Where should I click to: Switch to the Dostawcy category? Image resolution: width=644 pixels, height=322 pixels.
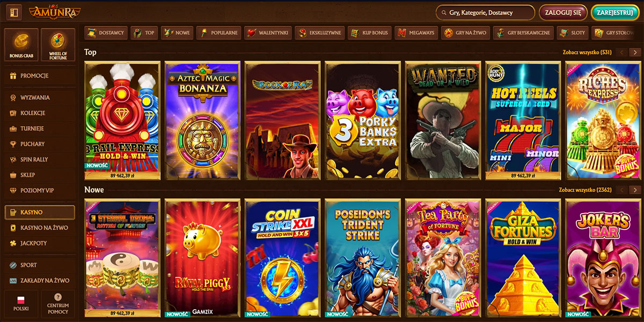point(106,33)
